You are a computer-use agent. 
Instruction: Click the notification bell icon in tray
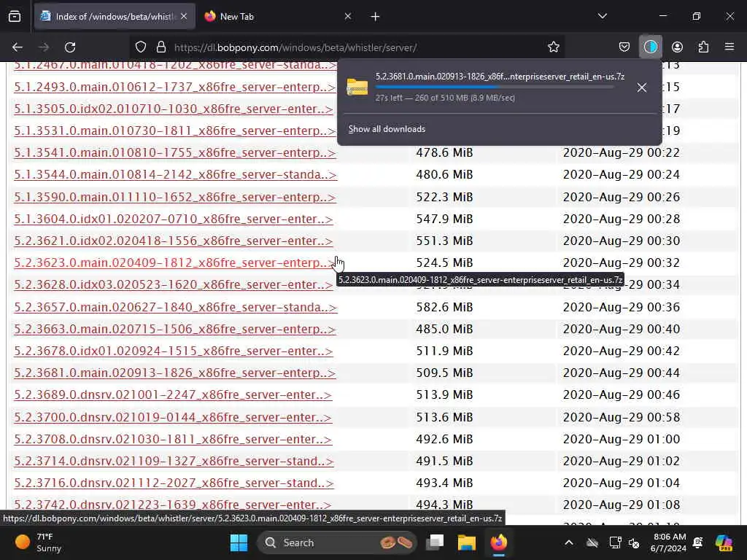(x=698, y=542)
